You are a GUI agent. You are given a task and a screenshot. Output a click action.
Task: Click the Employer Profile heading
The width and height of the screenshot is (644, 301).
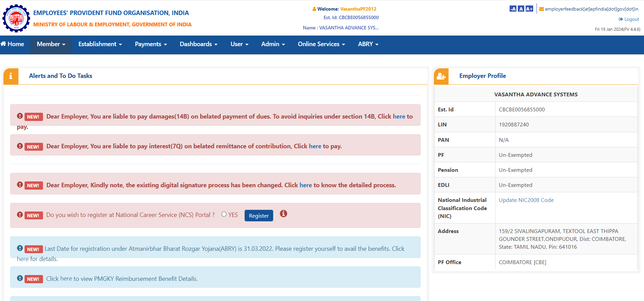pyautogui.click(x=483, y=76)
